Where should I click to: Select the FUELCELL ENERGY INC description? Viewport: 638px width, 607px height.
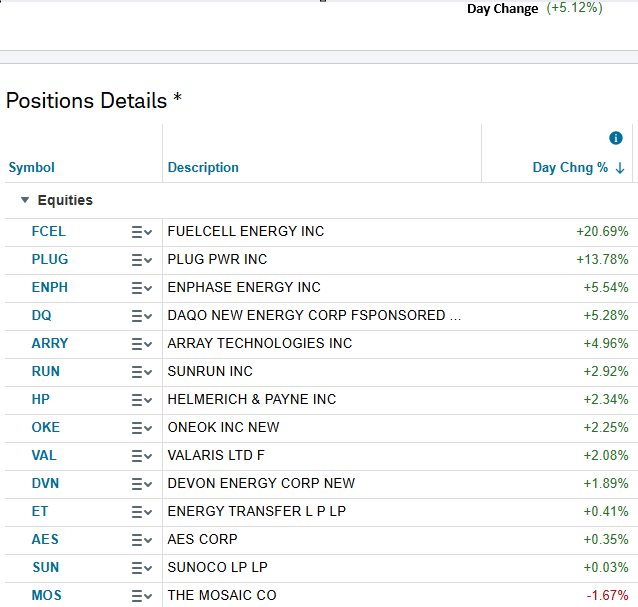[246, 231]
